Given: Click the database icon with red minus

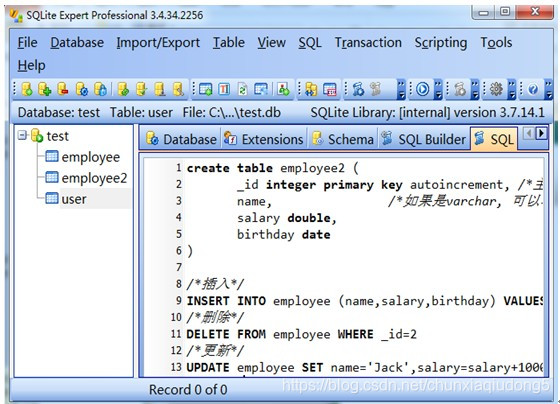Looking at the screenshot, I should click(63, 89).
